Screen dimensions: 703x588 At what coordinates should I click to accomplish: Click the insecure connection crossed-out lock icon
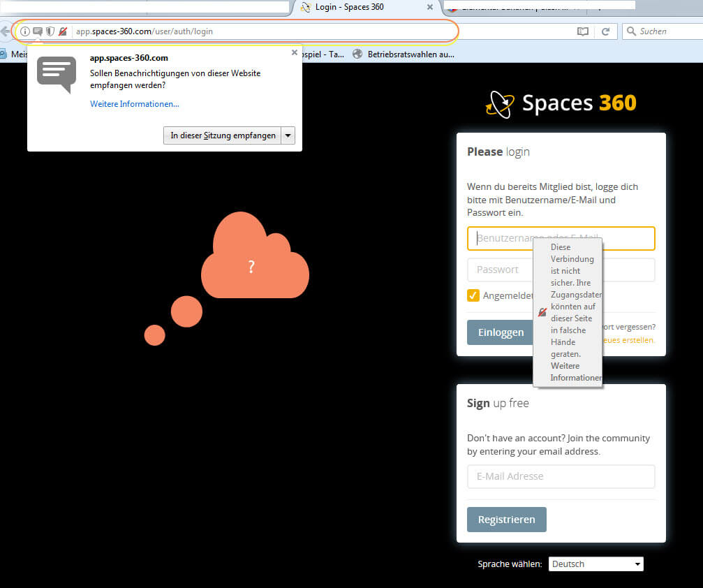tap(63, 31)
